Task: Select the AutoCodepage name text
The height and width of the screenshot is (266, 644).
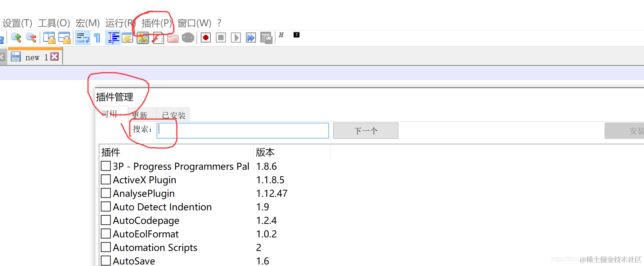Action: 146,221
